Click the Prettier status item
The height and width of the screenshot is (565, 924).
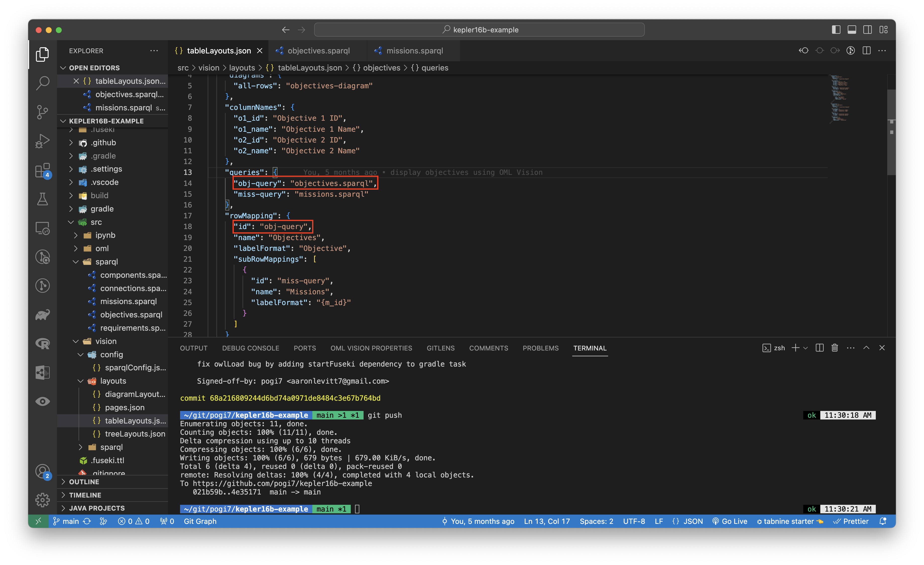[850, 521]
